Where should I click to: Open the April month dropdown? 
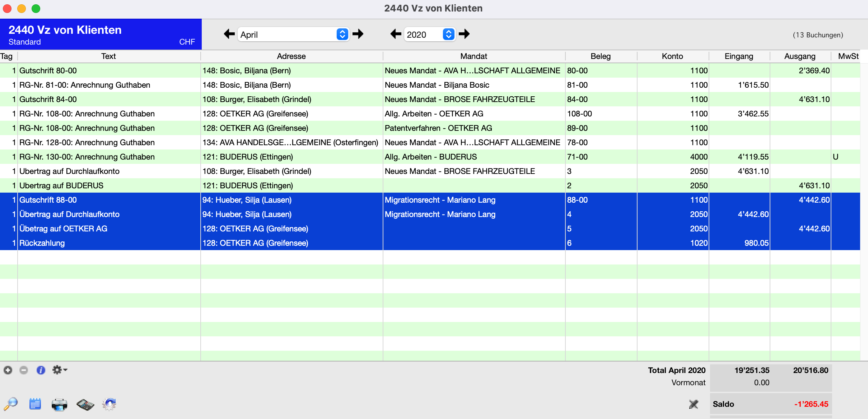click(293, 34)
